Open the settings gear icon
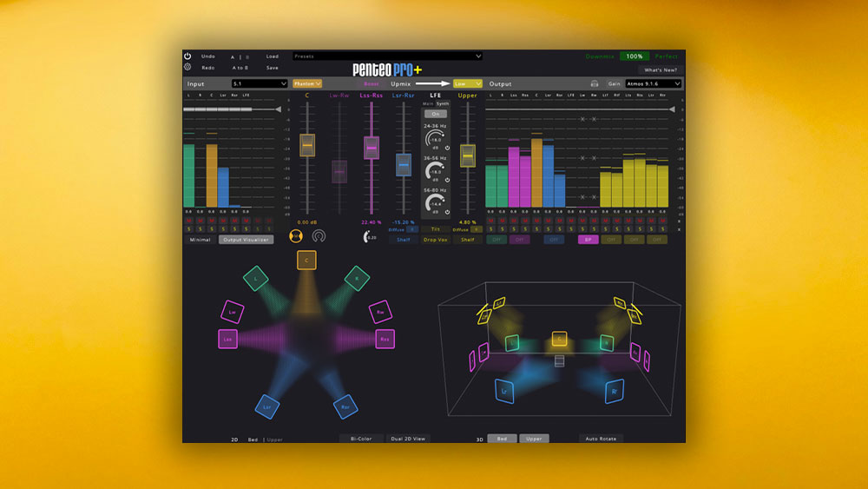This screenshot has width=868, height=489. pos(187,67)
